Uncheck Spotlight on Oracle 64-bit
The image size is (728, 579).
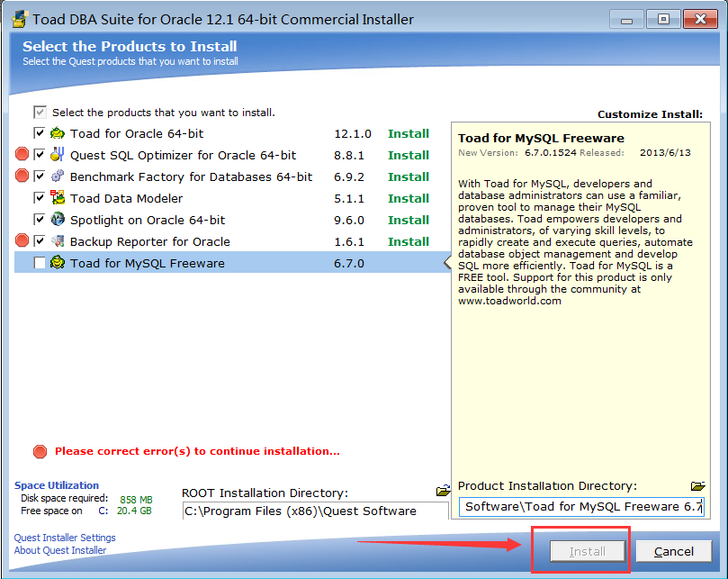(40, 220)
